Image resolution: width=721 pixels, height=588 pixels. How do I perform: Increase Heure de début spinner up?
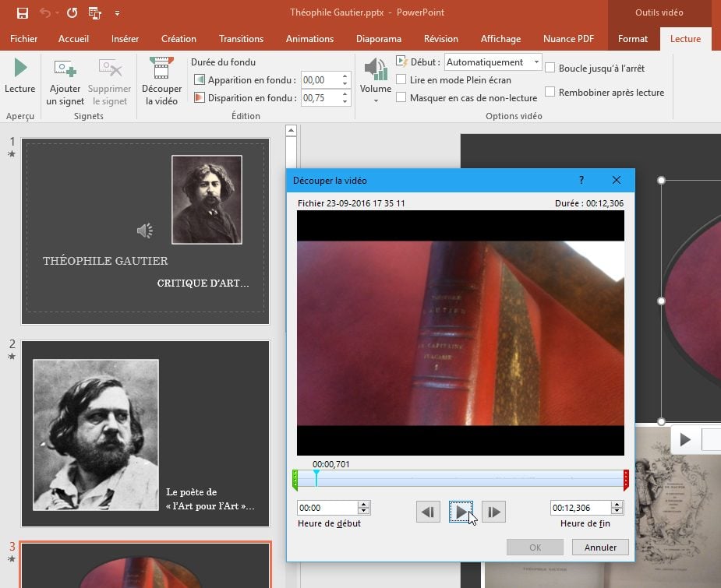point(364,505)
